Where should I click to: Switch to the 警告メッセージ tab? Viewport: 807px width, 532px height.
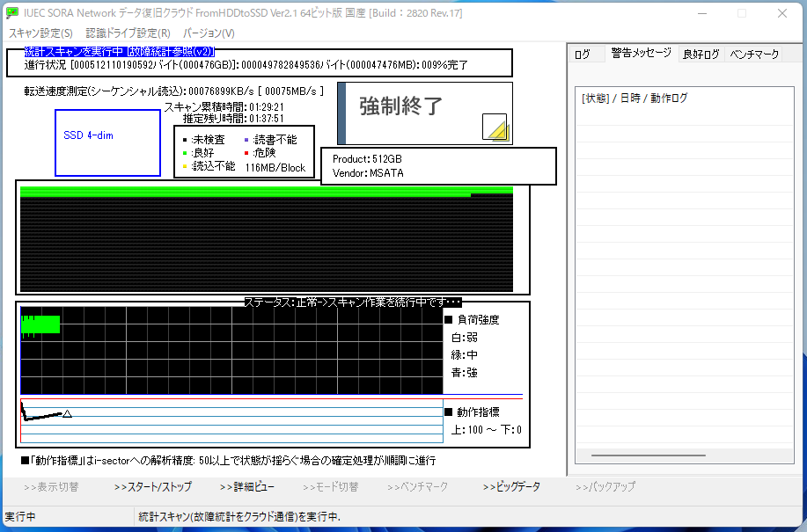point(642,53)
